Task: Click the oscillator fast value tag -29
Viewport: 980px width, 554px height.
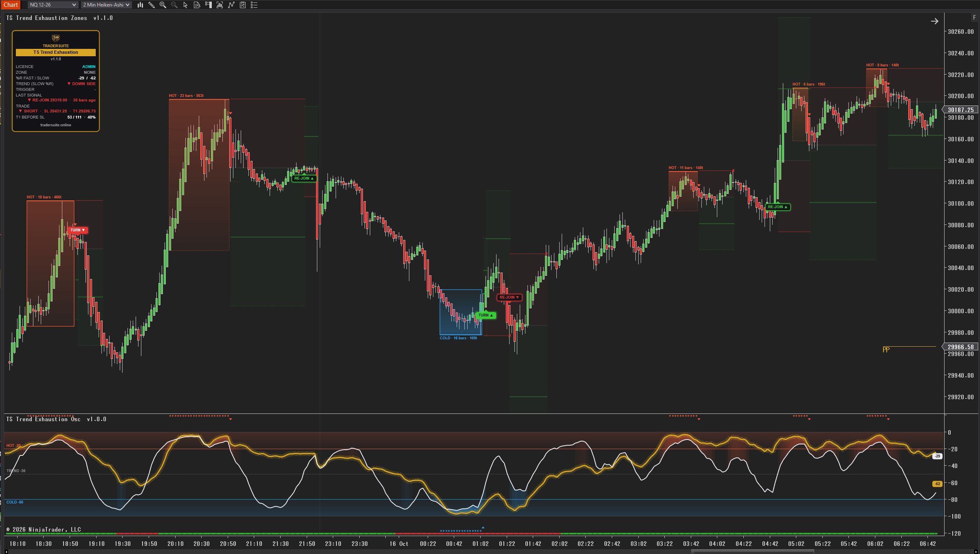Action: (x=937, y=456)
